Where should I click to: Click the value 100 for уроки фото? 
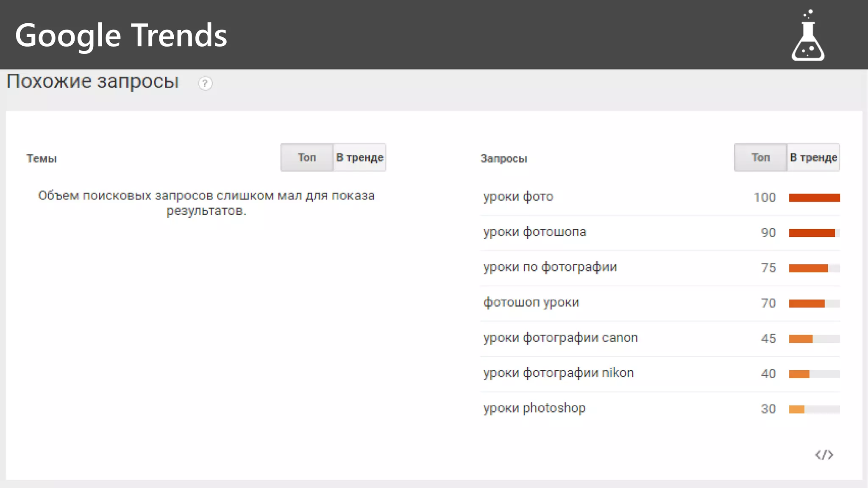point(765,197)
